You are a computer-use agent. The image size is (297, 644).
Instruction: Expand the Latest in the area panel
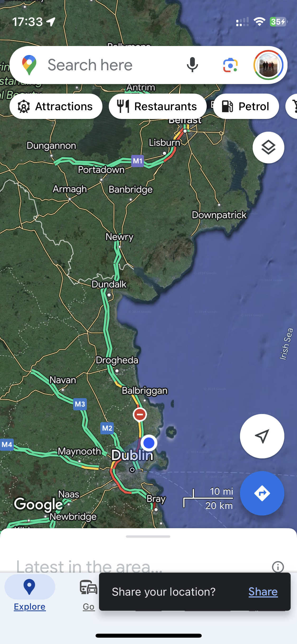click(x=89, y=566)
